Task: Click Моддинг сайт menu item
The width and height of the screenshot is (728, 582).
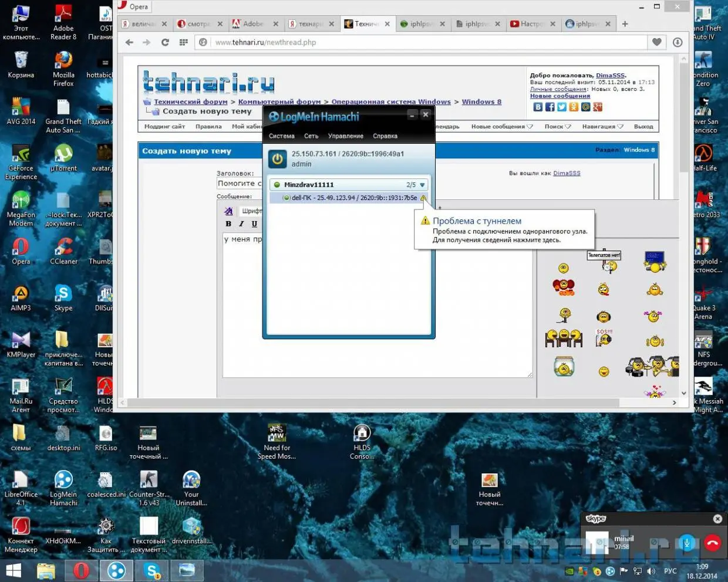Action: point(164,126)
